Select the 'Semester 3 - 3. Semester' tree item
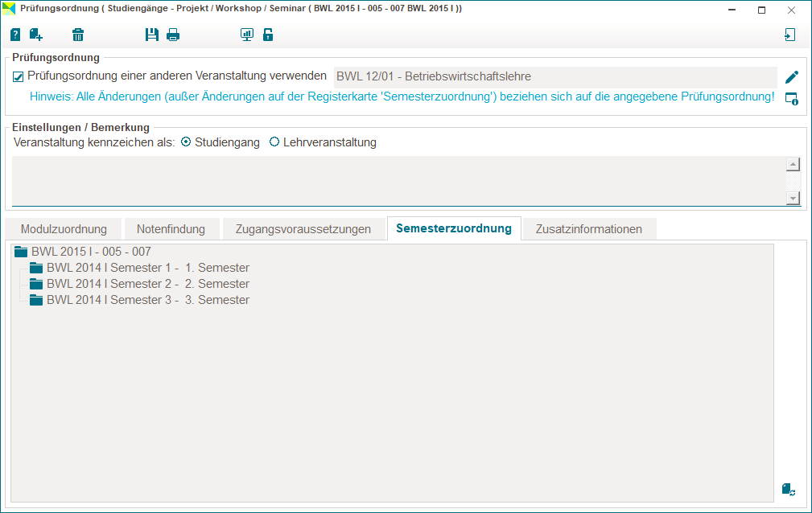 [x=147, y=300]
